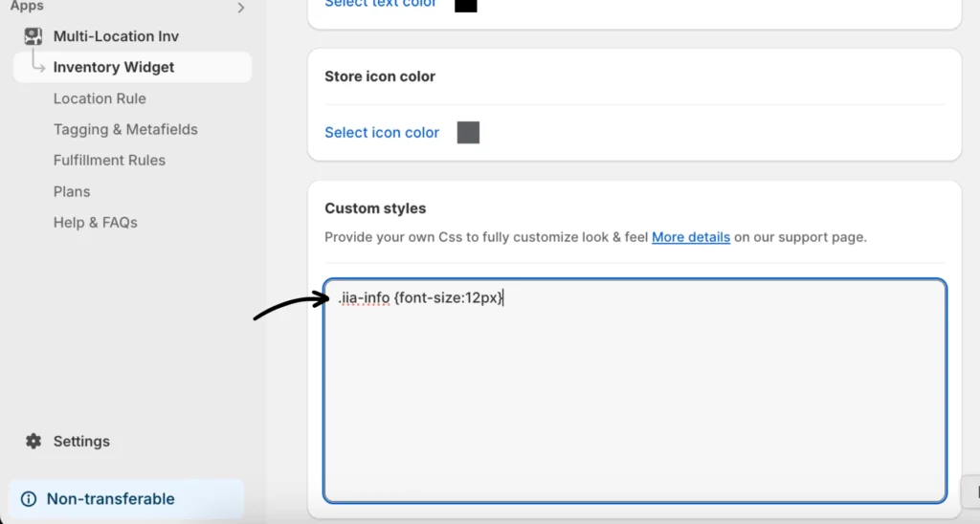Screen dimensions: 980x524
Task: Click the Settings gear icon
Action: [x=33, y=441]
